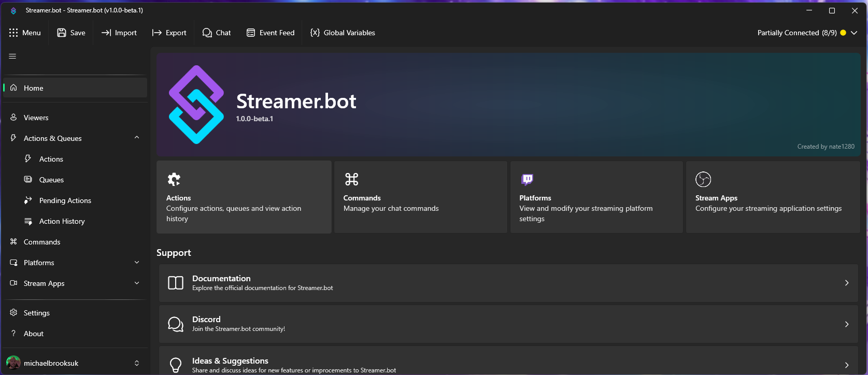This screenshot has width=868, height=375.
Task: Click the Menu toolbar label
Action: 32,33
